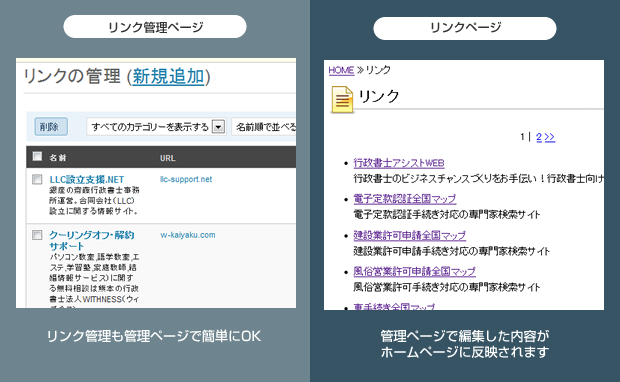The width and height of the screenshot is (620, 382).
Task: Click text 電子定款認証手続き対応の専門家検索サイト
Action: pyautogui.click(x=447, y=215)
